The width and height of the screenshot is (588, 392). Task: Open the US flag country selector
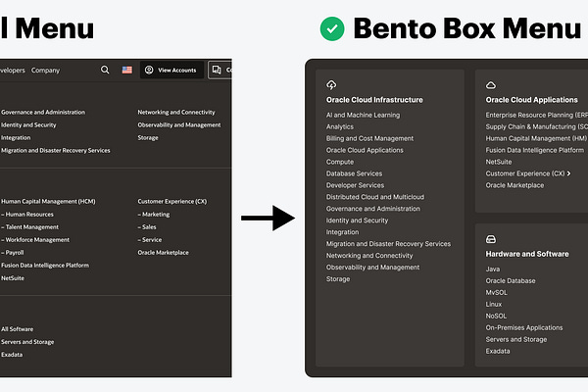coord(127,71)
